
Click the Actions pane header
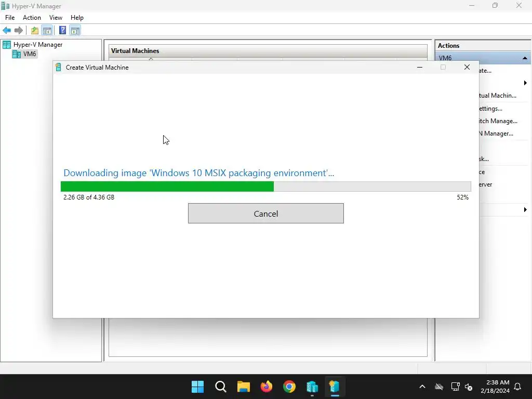(448, 46)
